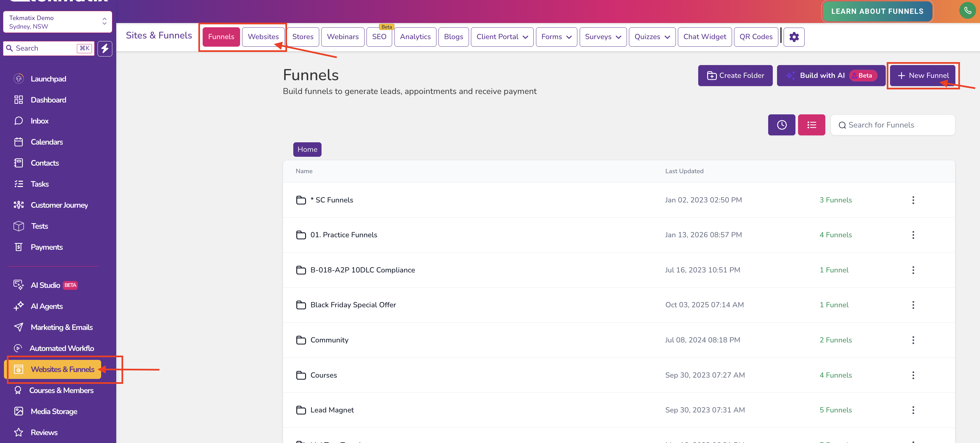Expand the Surveys dropdown menu

point(603,36)
